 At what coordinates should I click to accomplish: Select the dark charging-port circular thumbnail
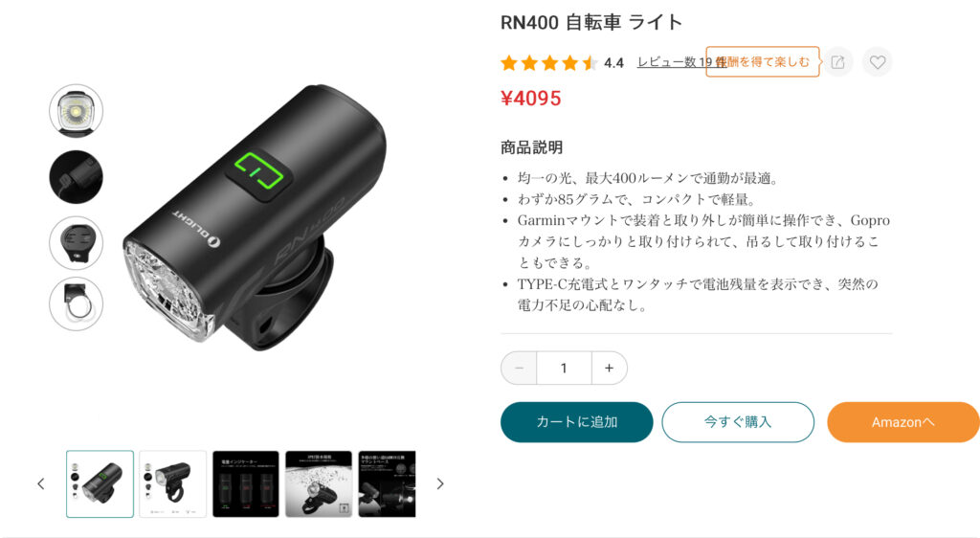(77, 177)
